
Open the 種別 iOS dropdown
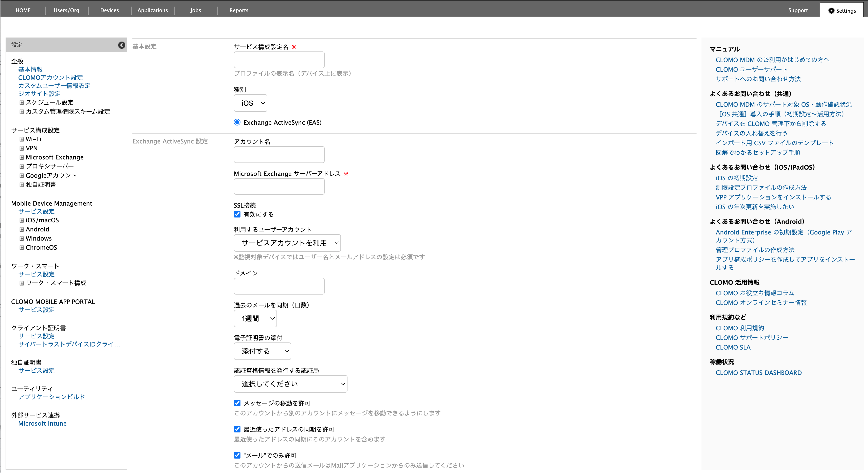click(x=250, y=103)
